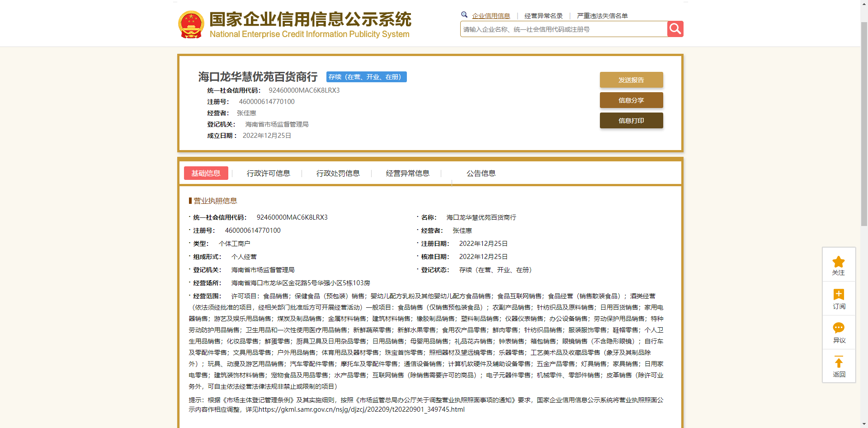The height and width of the screenshot is (428, 868).
Task: Click the 名称 value in license details
Action: tap(481, 217)
